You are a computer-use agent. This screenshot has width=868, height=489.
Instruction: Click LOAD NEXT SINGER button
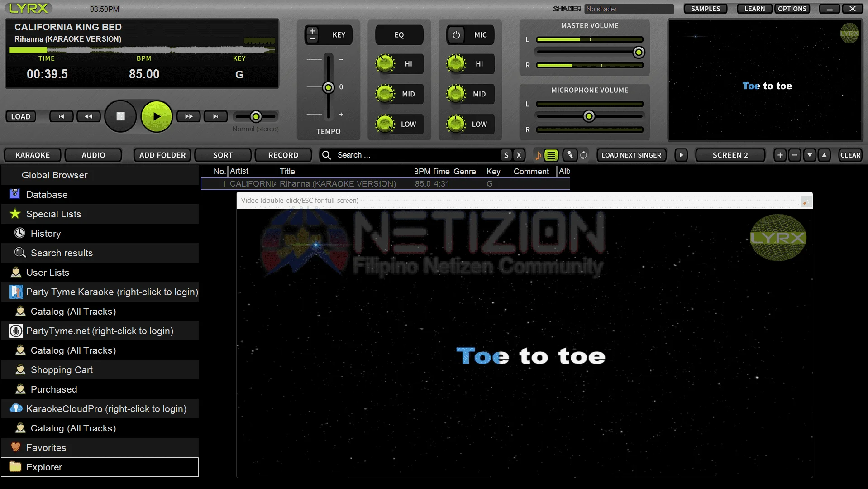[631, 155]
